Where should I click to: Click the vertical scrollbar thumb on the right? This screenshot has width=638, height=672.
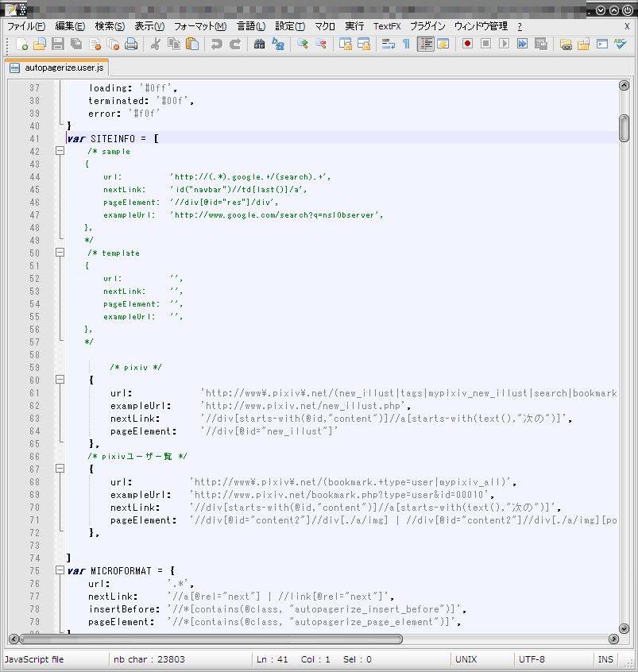pos(624,127)
